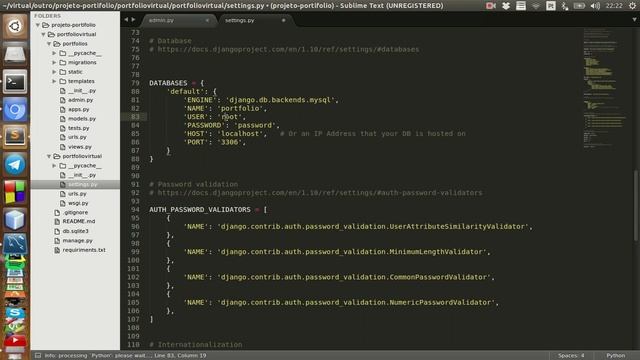Viewport: 640px width, 360px height.
Task: Open the Files drive icon in dock
Action: pos(15,54)
